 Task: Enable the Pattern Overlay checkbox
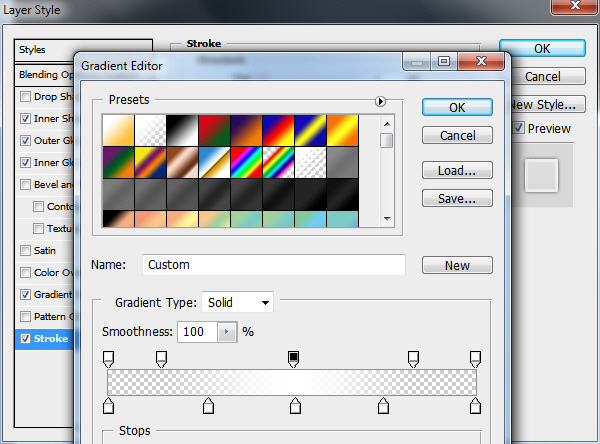point(25,317)
